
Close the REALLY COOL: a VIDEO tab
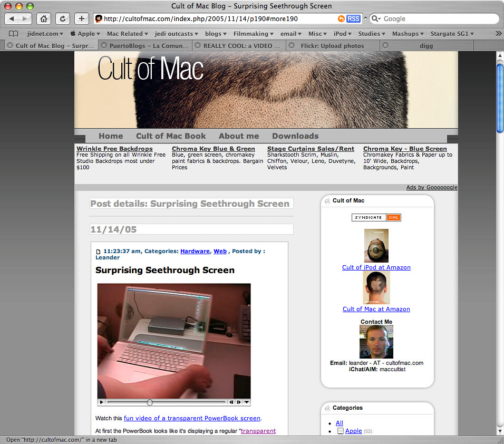pyautogui.click(x=198, y=45)
